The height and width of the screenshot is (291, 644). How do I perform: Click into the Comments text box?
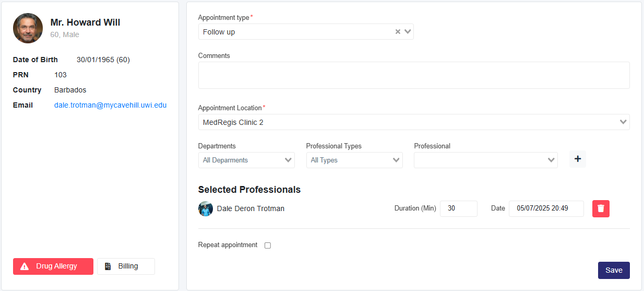(413, 75)
